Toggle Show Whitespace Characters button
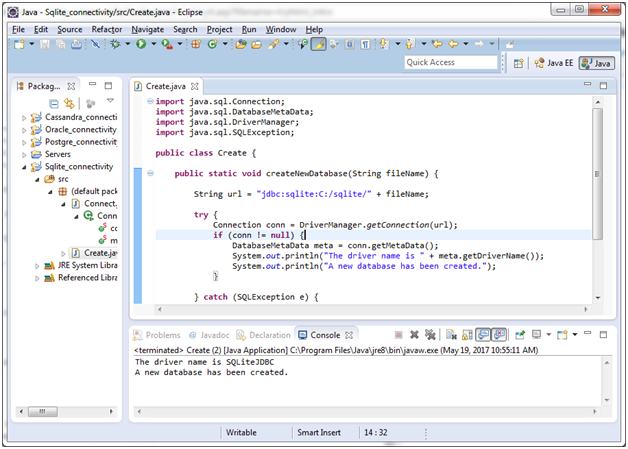This screenshot has height=449, width=628. coord(365,44)
